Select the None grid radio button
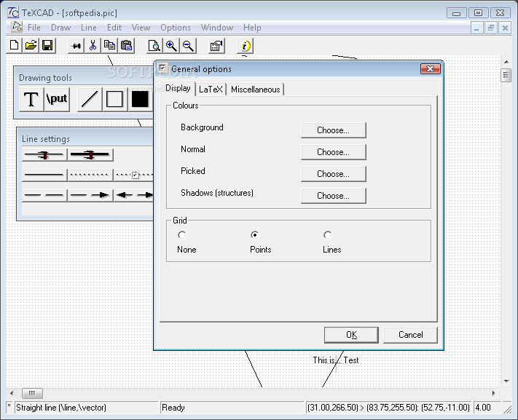Image resolution: width=518 pixels, height=420 pixels. coord(181,235)
